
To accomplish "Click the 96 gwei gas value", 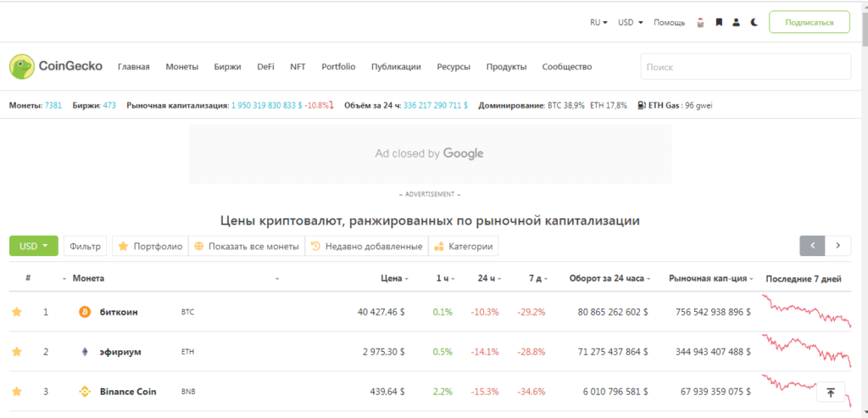I will (699, 105).
